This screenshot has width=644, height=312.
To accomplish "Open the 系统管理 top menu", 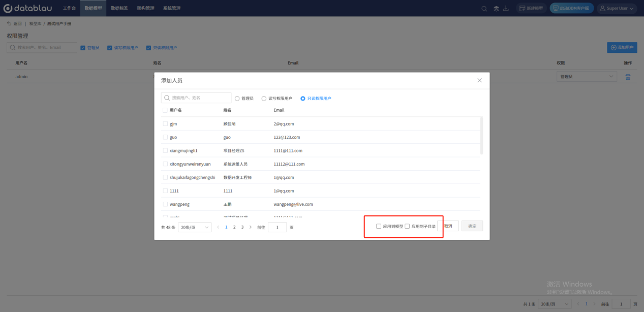I will click(x=172, y=8).
